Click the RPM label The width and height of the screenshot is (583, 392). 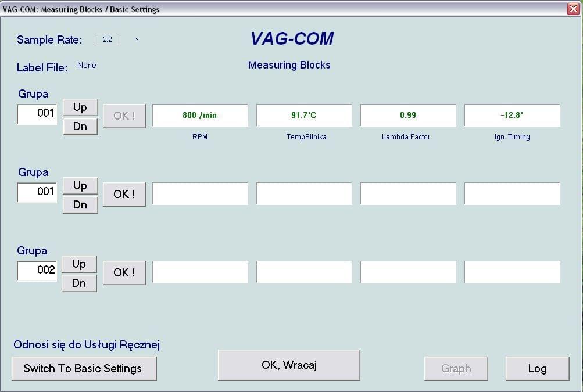pyautogui.click(x=200, y=136)
